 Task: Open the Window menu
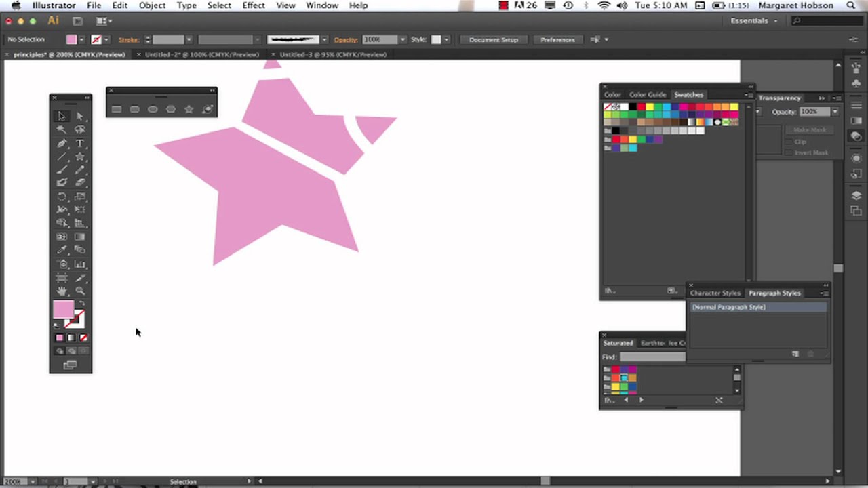(x=322, y=5)
